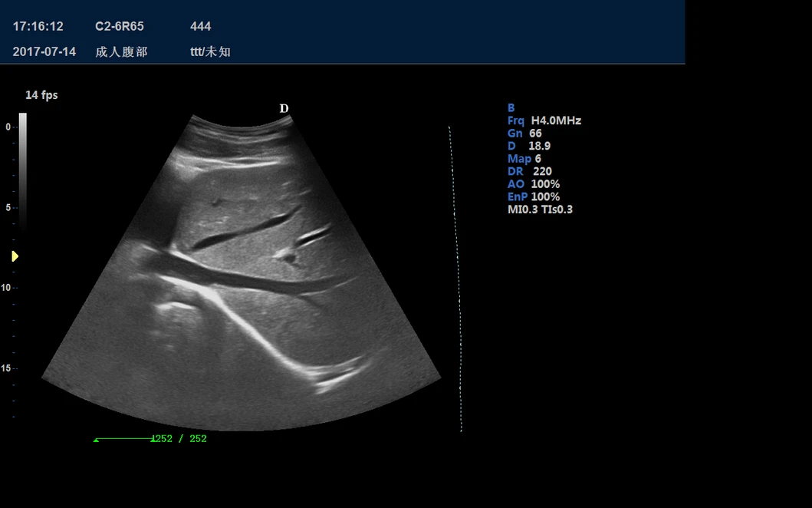Click the Frq frequency indicator showing H4.0MHz
The width and height of the screenshot is (812, 508).
pos(545,120)
